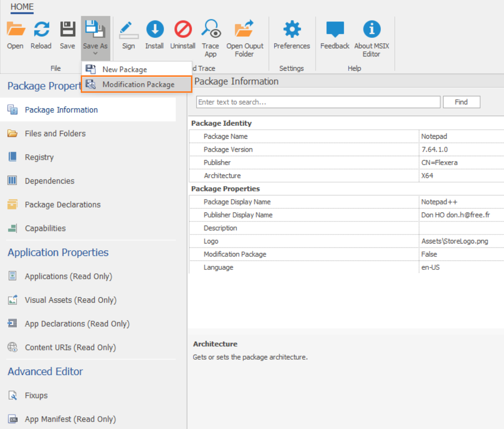Select the HOME ribbon tab
This screenshot has width=504, height=429.
click(x=22, y=7)
